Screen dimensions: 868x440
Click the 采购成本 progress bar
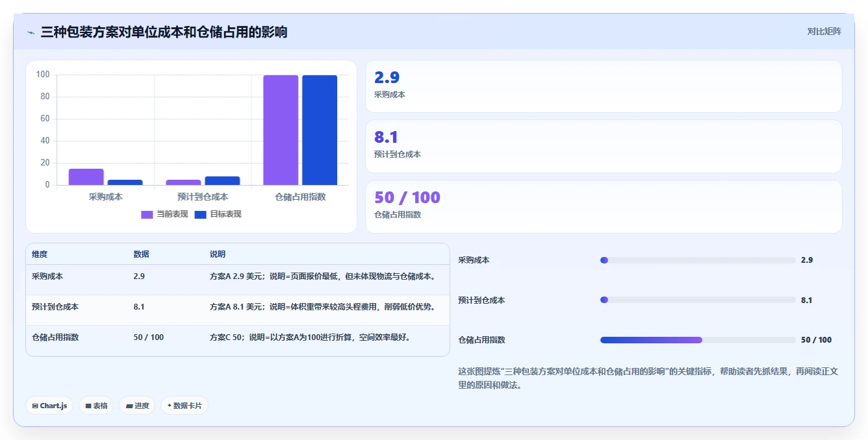pos(698,260)
